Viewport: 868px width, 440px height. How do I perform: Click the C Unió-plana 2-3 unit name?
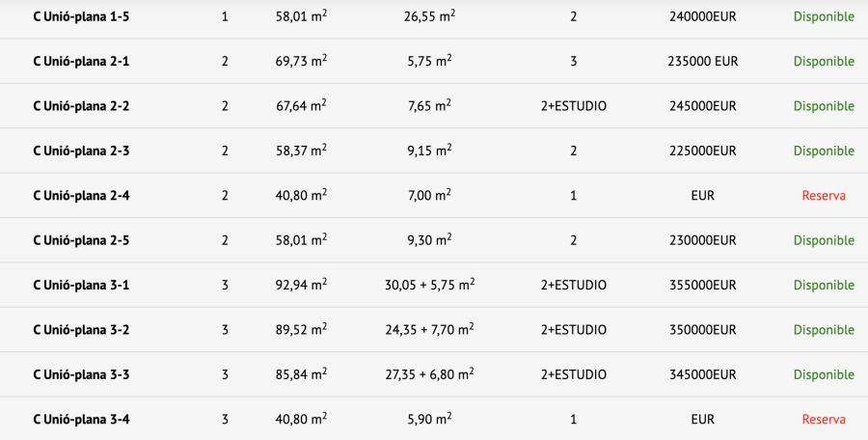[x=81, y=151]
